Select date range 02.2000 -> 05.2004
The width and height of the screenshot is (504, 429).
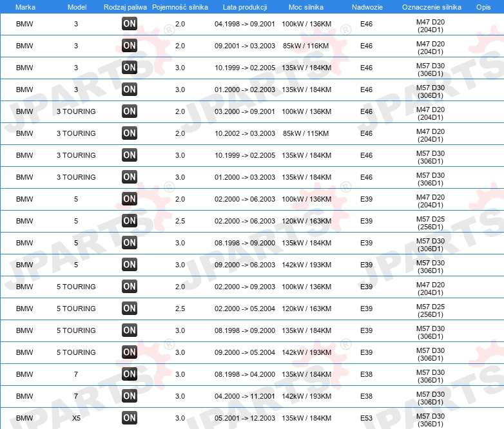click(245, 309)
